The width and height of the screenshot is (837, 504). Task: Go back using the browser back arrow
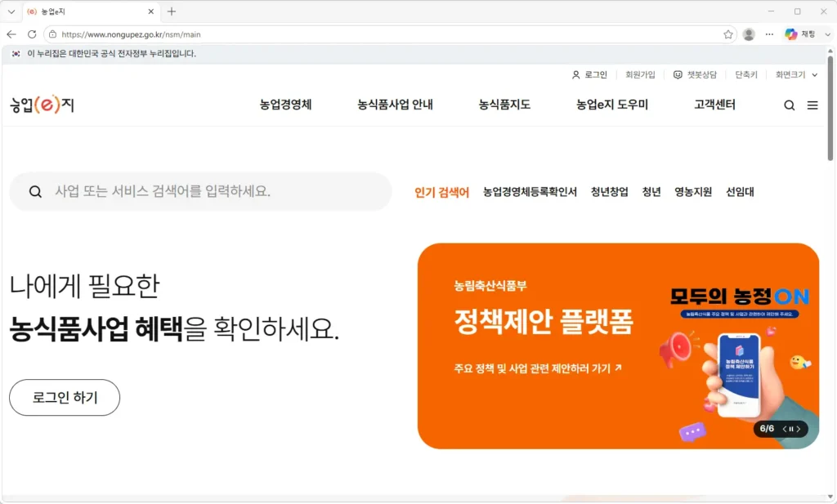11,34
